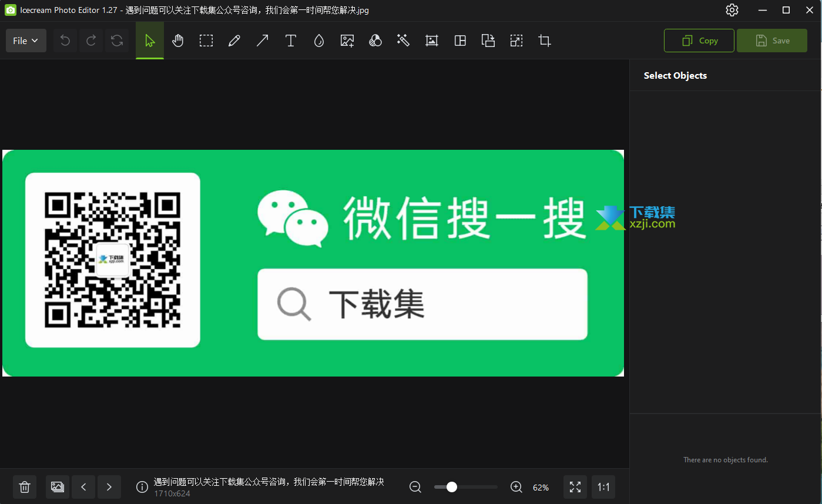Screen dimensions: 822x504
Task: Open the File dropdown menu
Action: 26,41
